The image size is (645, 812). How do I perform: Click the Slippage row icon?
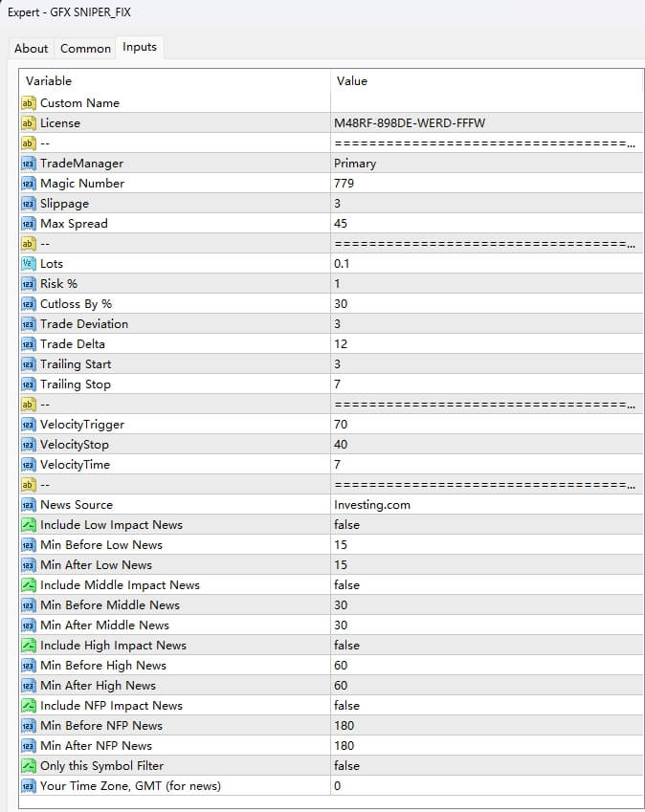28,204
